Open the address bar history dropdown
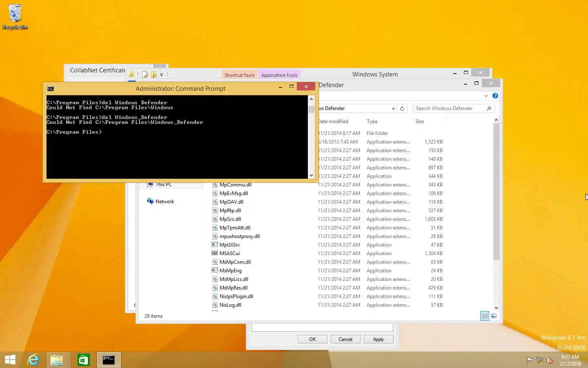Screen dimensions: 588x368 393,108
